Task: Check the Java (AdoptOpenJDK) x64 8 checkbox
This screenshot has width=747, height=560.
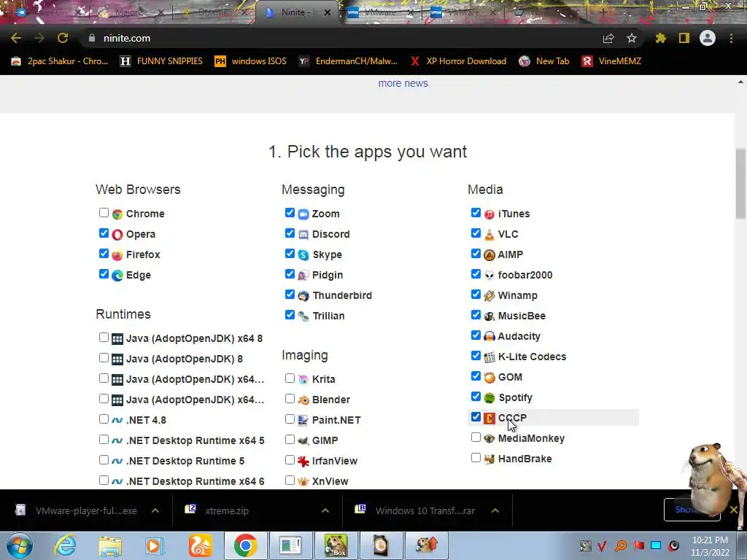Action: (104, 338)
